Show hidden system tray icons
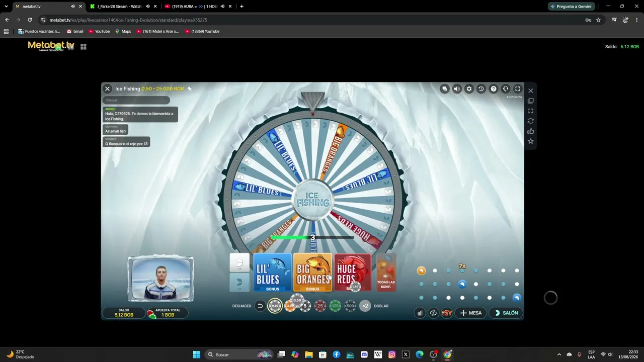The image size is (644, 362). (559, 354)
